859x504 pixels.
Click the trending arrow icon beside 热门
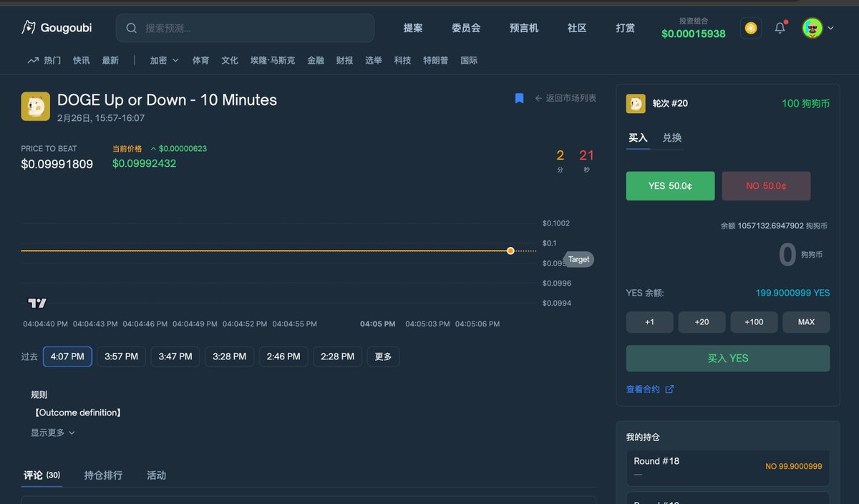point(33,60)
